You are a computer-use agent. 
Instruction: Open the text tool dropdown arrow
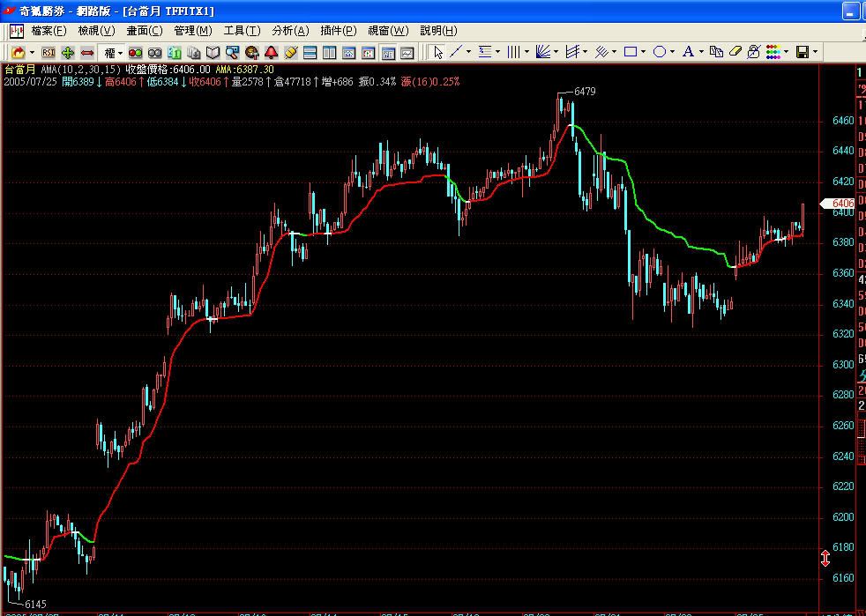701,52
